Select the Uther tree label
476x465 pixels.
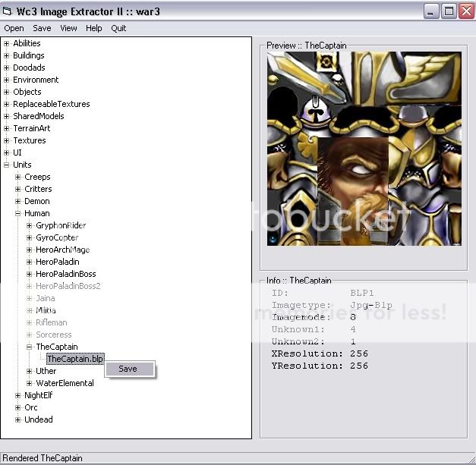tap(46, 371)
